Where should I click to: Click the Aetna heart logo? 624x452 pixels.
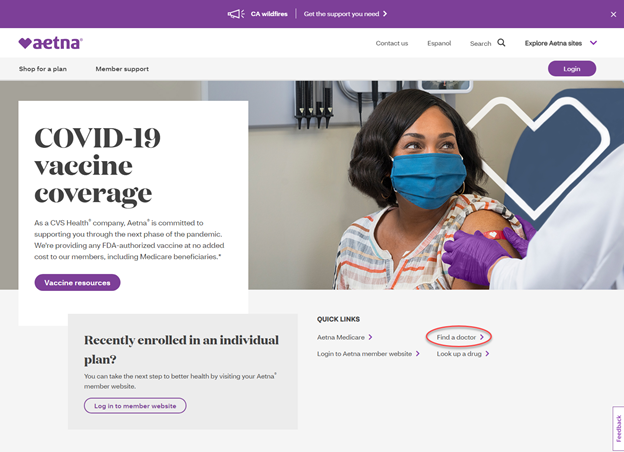(50, 43)
